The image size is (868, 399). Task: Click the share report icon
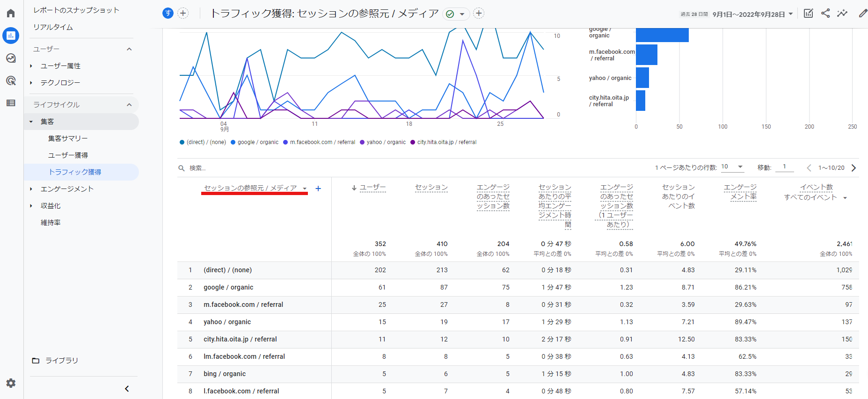(825, 14)
